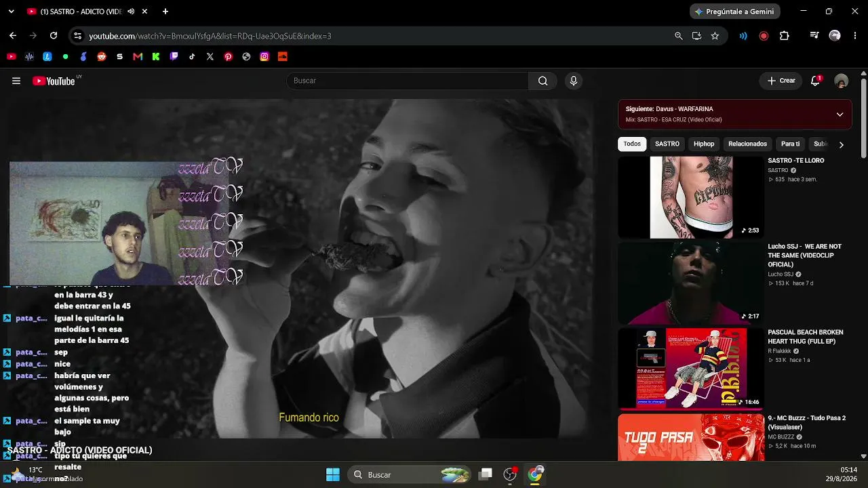This screenshot has width=868, height=488.
Task: Expand the playlist panel chevron
Action: tap(840, 115)
